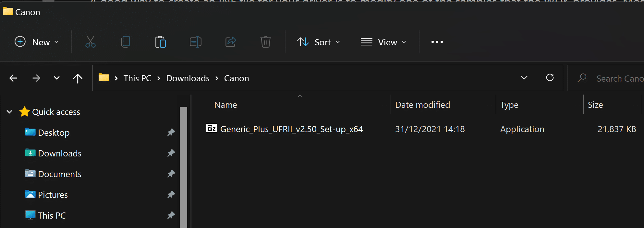Unpin Pictures from Quick access
Screen dimensions: 644x228
[171, 194]
